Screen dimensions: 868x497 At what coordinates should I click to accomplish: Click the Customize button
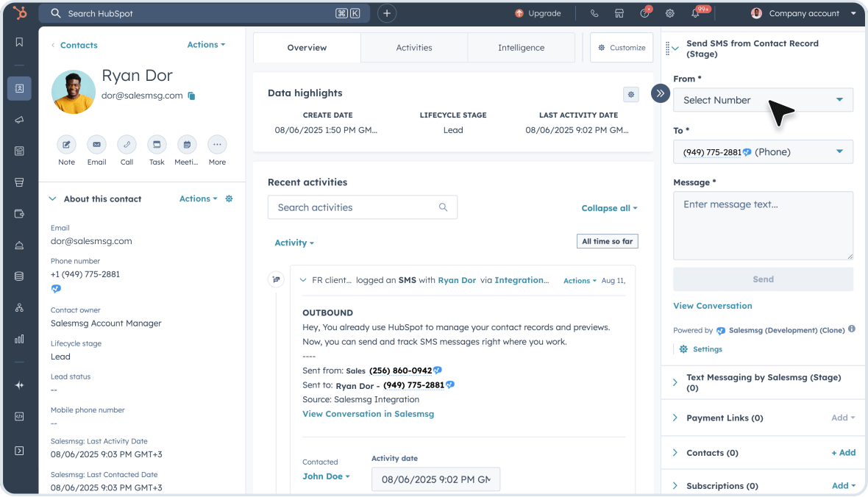(x=622, y=48)
